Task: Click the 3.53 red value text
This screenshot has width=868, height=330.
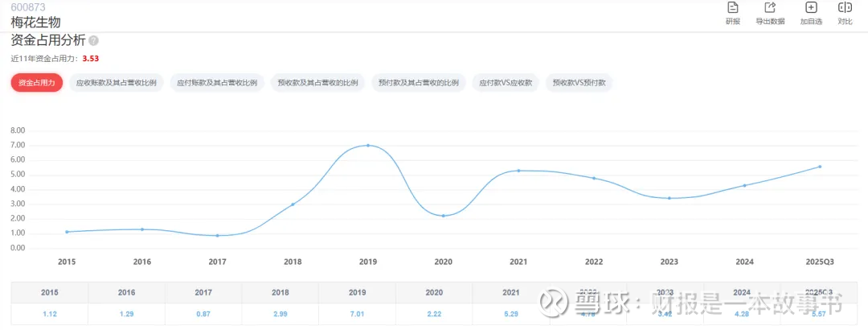Action: [x=91, y=58]
